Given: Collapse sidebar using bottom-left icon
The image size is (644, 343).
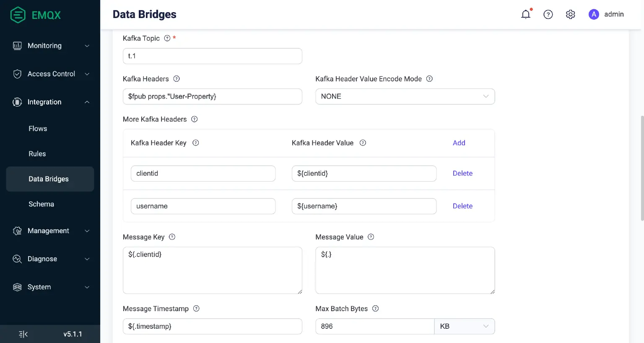Looking at the screenshot, I should pyautogui.click(x=23, y=334).
